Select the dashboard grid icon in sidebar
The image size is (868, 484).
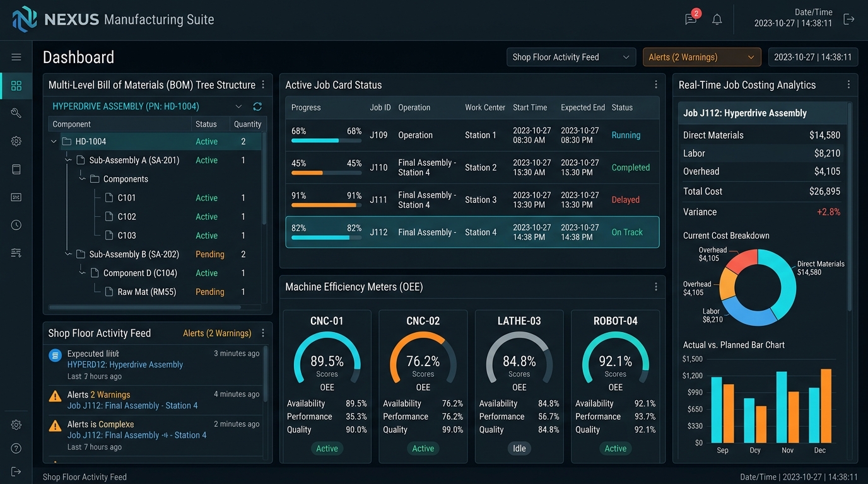(x=16, y=86)
